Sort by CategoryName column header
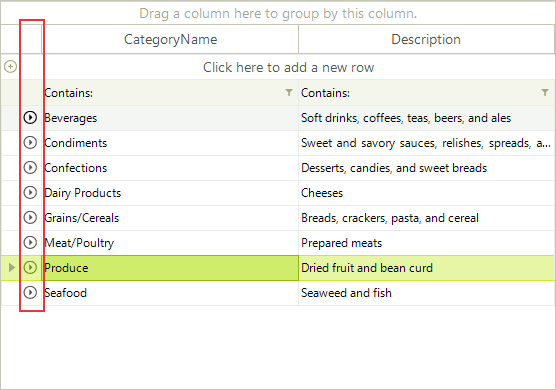The width and height of the screenshot is (556, 390). 170,39
